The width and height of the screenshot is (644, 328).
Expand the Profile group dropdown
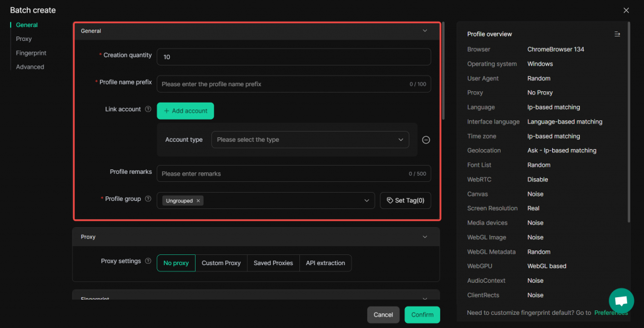[x=367, y=201]
